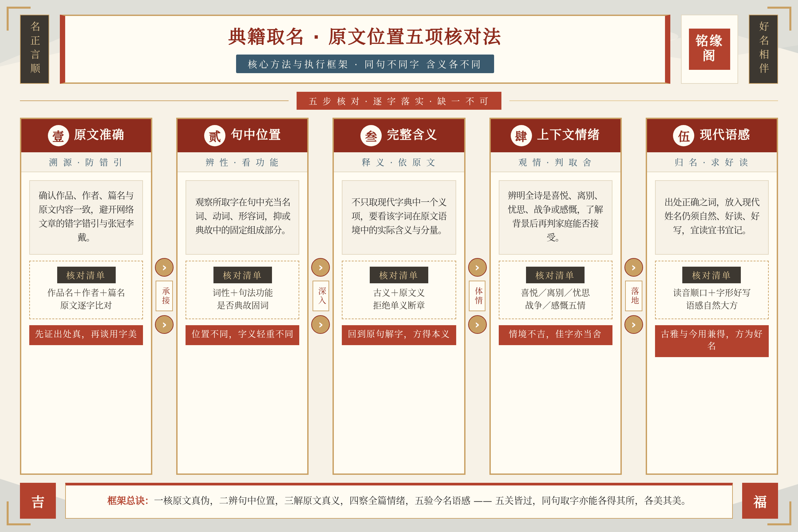The width and height of the screenshot is (798, 532).
Task: Click the 核对清单 label above 读音顺口+字形好写
Action: [x=712, y=275]
